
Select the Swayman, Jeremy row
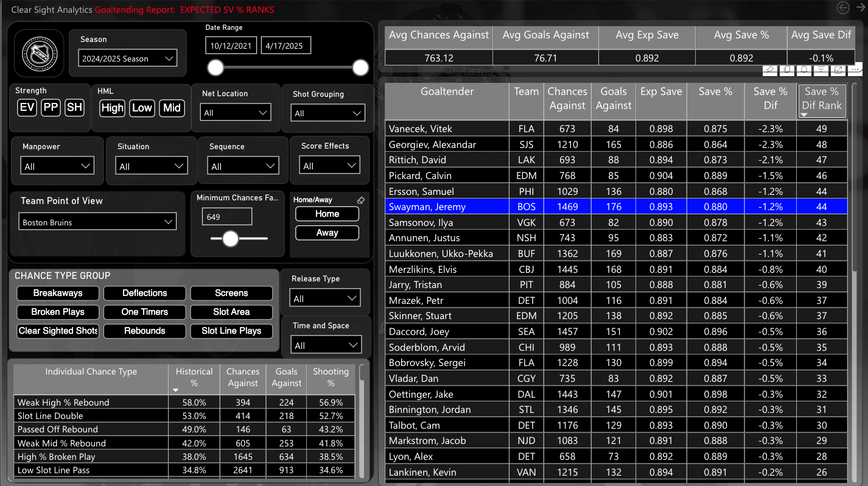(x=616, y=206)
